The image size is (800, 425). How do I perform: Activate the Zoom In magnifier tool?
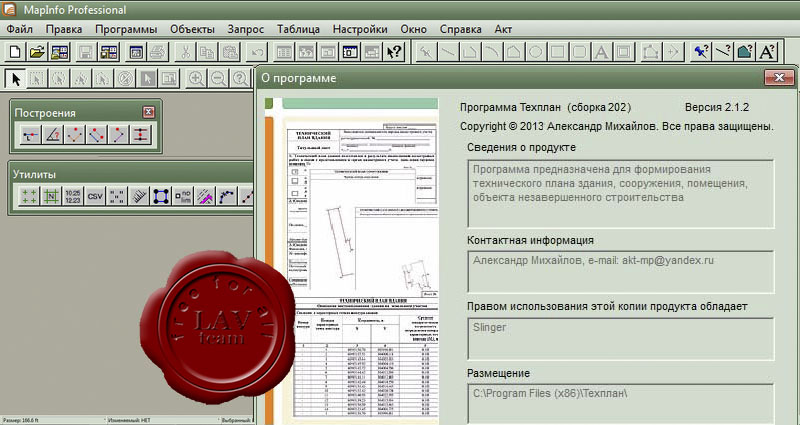tap(196, 79)
